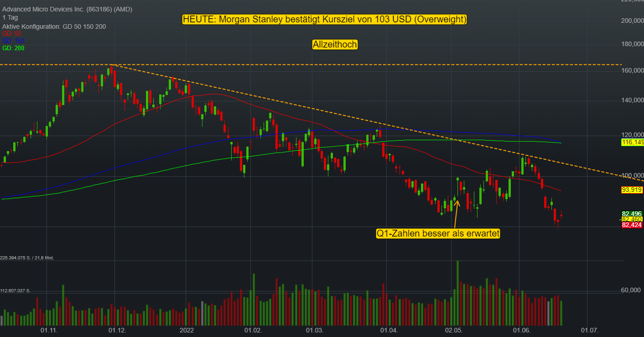Select the green "GD: 200" legend entry
The image size is (644, 337).
[x=14, y=48]
